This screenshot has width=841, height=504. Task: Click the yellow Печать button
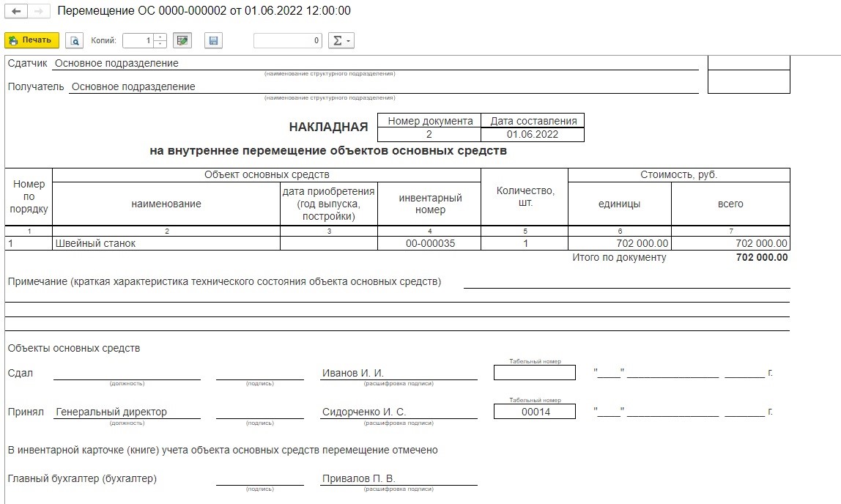32,40
